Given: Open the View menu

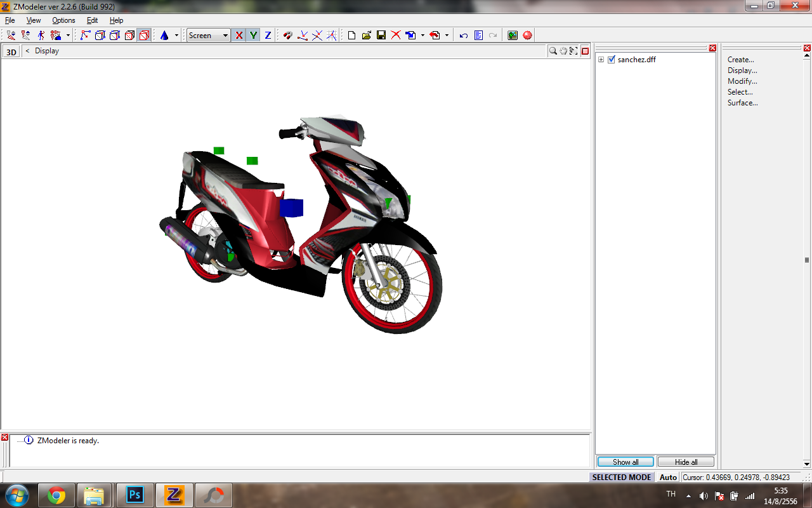Looking at the screenshot, I should click(34, 20).
